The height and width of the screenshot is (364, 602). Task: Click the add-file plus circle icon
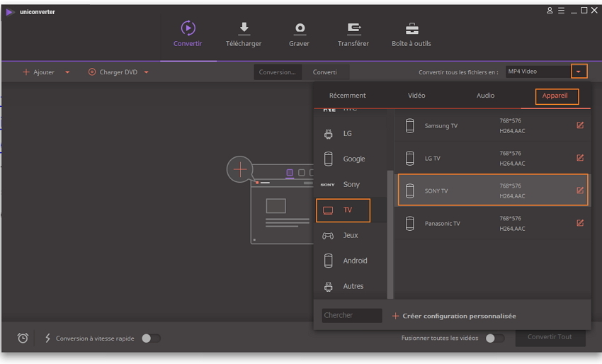[240, 169]
